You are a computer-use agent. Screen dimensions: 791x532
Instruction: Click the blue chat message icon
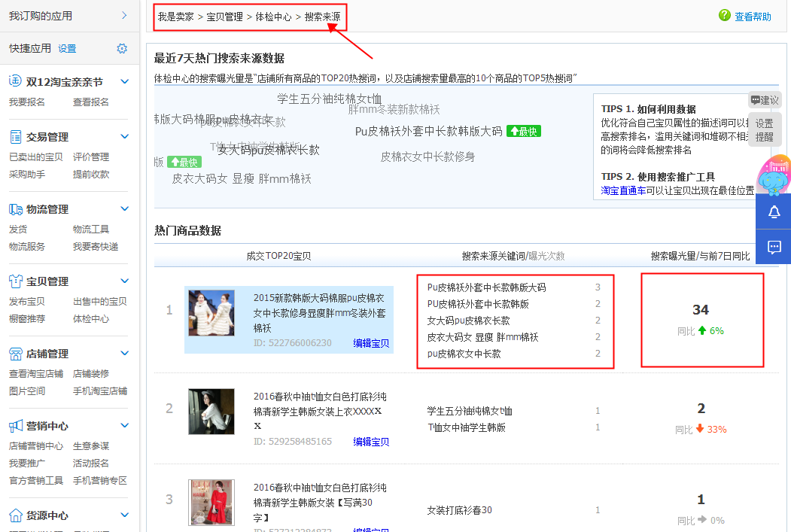(774, 247)
